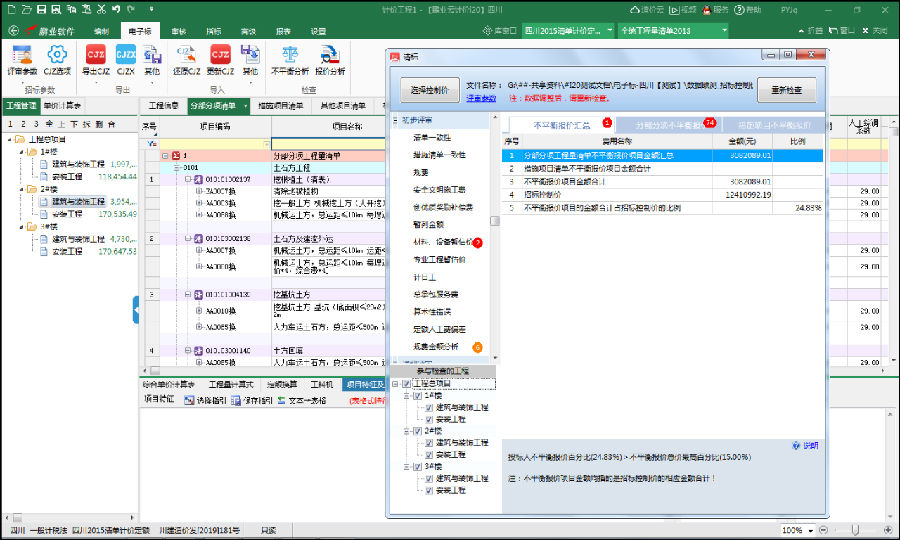900x540 pixels.
Task: Collapse the 2#楼 node in dialog tree
Action: coord(406,431)
